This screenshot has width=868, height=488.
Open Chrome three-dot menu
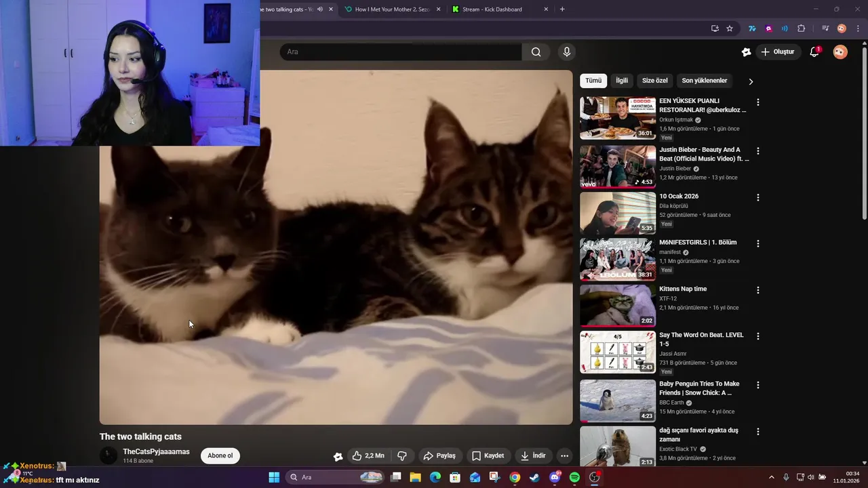coord(858,28)
